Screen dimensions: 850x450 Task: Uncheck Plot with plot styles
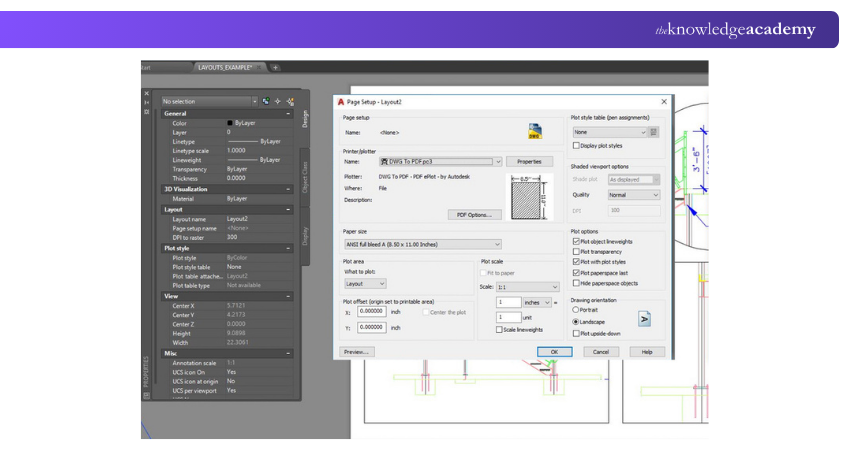point(576,262)
